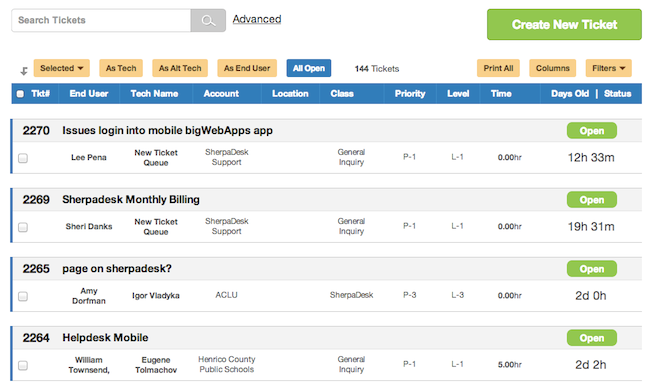Select the All Open filter
The width and height of the screenshot is (650, 391).
point(309,68)
